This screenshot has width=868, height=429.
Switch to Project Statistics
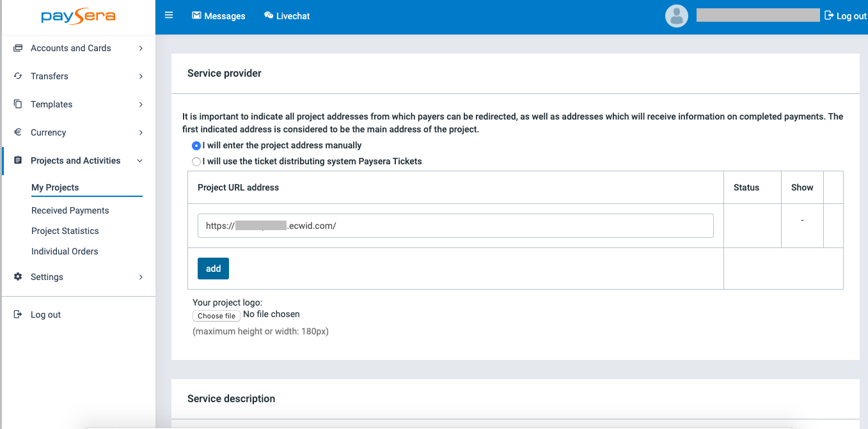[65, 231]
